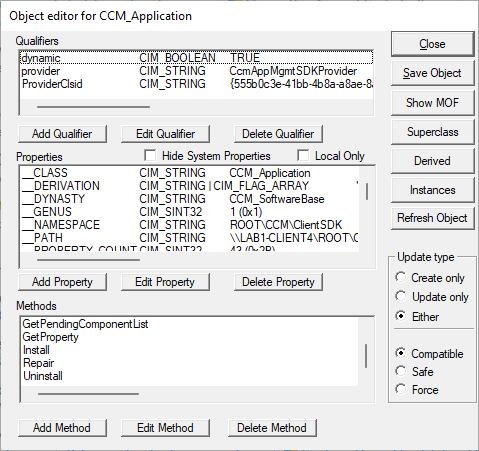479x451 pixels.
Task: Select the __PATH property row
Action: coord(190,238)
